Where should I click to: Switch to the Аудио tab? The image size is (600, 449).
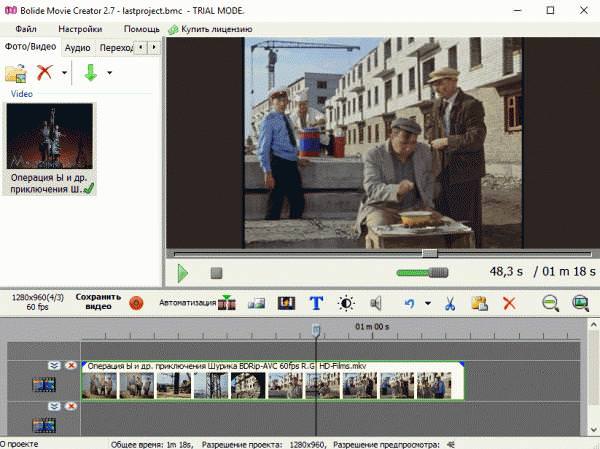point(77,48)
